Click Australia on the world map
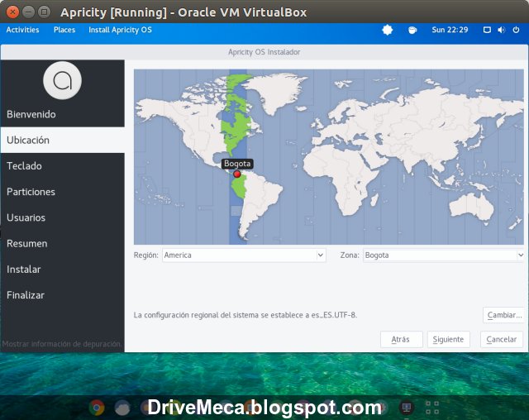 (x=472, y=208)
